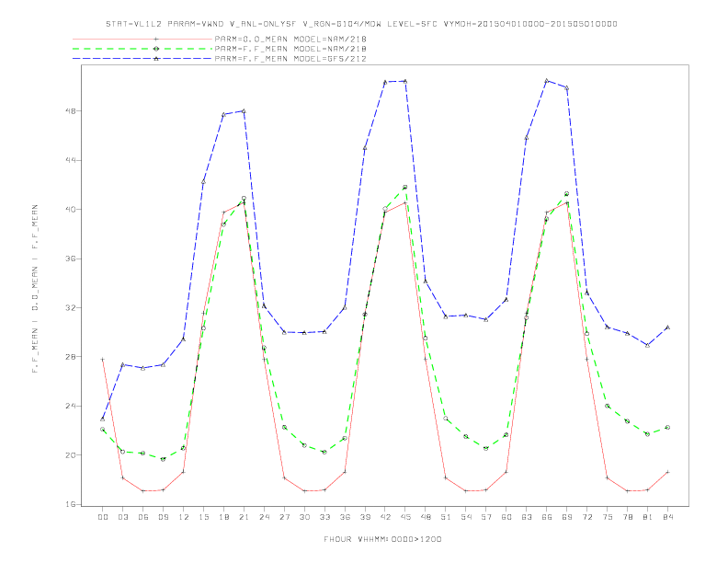Click x-axis tick label 27
728x563 pixels.
coord(284,517)
